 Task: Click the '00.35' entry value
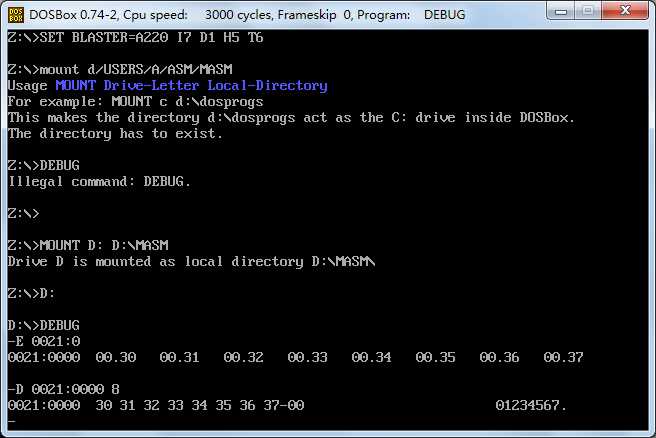coord(436,357)
